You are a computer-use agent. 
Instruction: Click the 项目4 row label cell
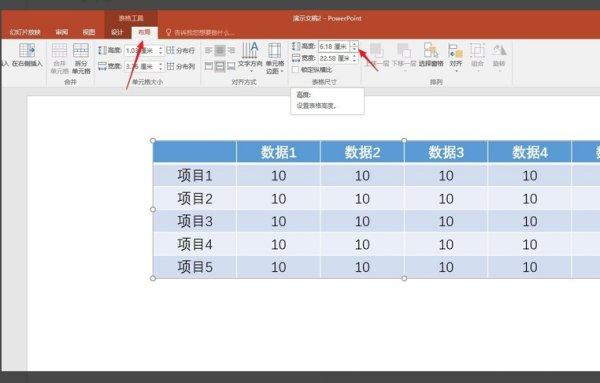pyautogui.click(x=194, y=244)
